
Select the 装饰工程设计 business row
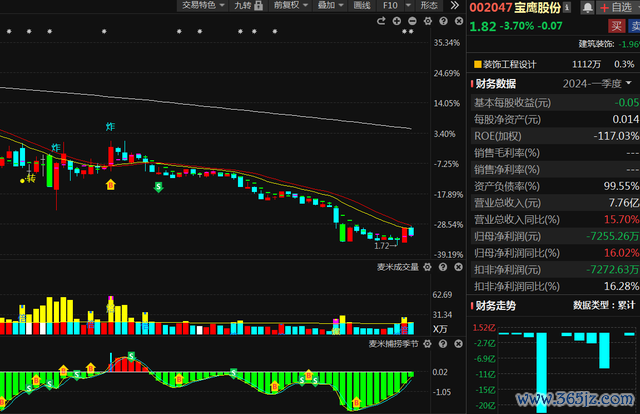pos(553,65)
